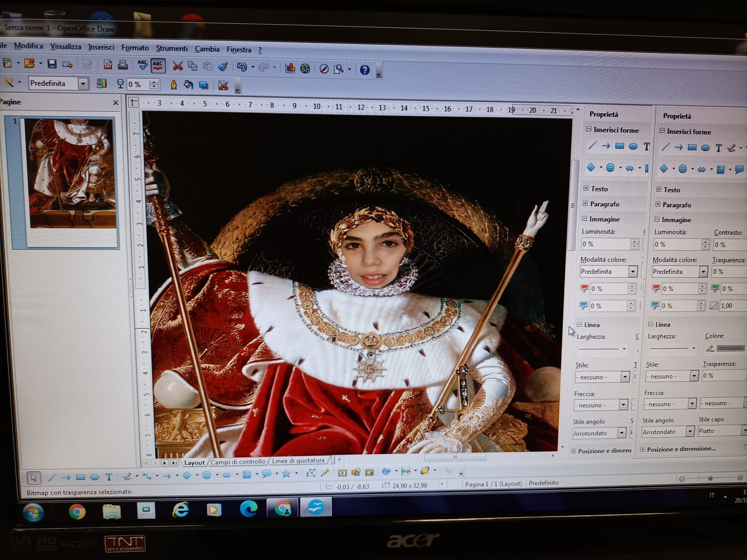This screenshot has height=560, width=747.
Task: Click the Print icon
Action: click(123, 65)
